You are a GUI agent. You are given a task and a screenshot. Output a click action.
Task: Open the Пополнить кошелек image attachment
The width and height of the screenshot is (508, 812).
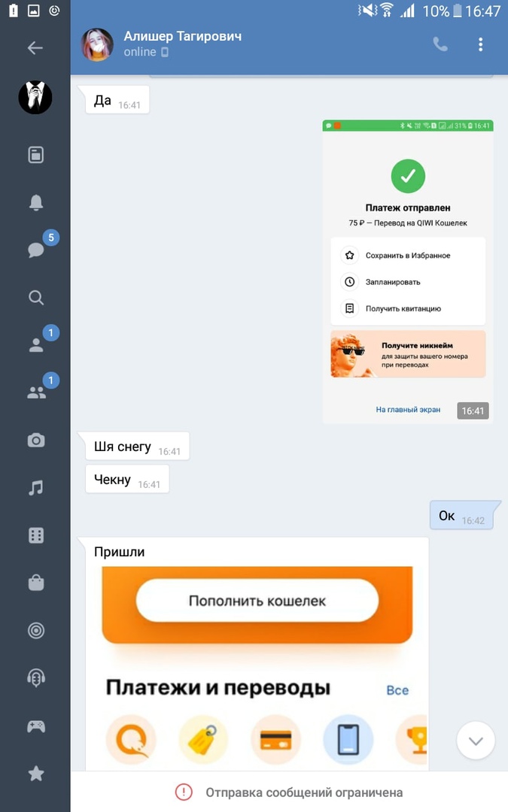(x=257, y=668)
